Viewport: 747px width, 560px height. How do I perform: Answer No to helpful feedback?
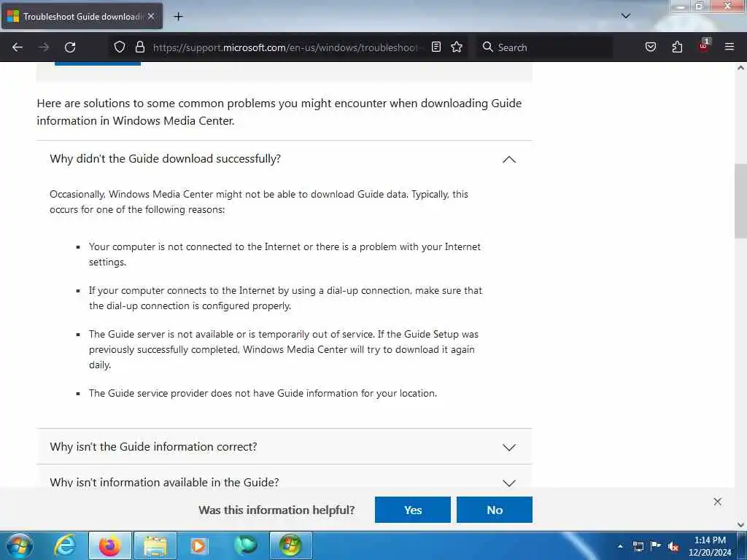[495, 510]
